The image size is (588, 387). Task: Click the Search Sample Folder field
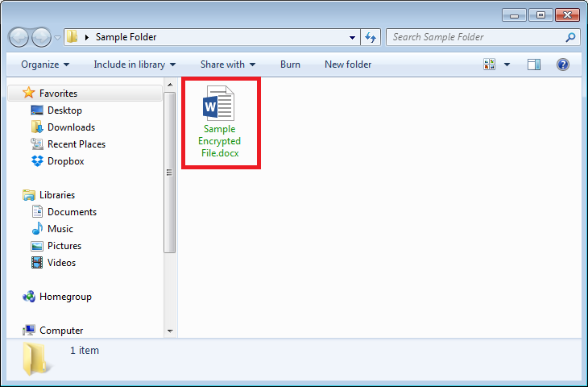pyautogui.click(x=475, y=37)
